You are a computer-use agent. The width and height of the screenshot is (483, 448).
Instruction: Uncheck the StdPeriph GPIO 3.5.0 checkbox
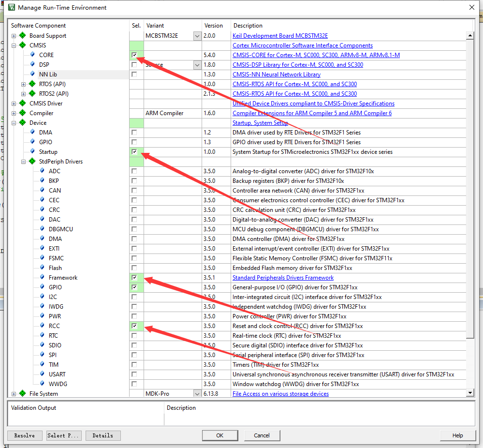click(134, 287)
